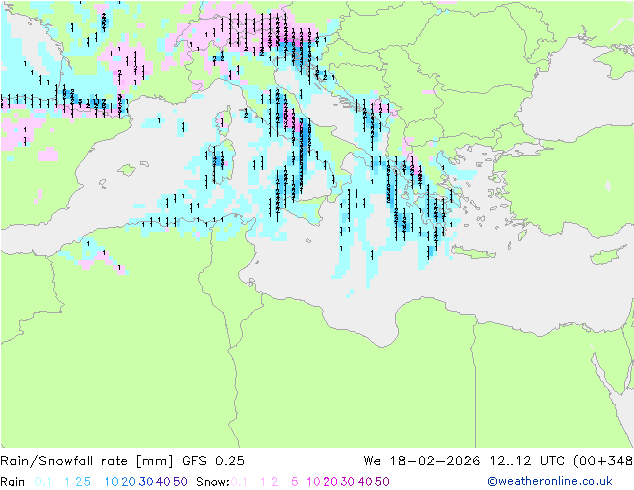Click the Snow 5 legend value
Screen dimensions: 634x490
coord(295,482)
